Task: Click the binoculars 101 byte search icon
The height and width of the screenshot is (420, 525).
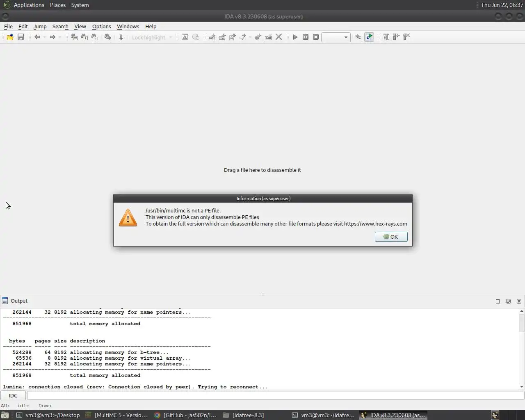Action: pos(95,37)
